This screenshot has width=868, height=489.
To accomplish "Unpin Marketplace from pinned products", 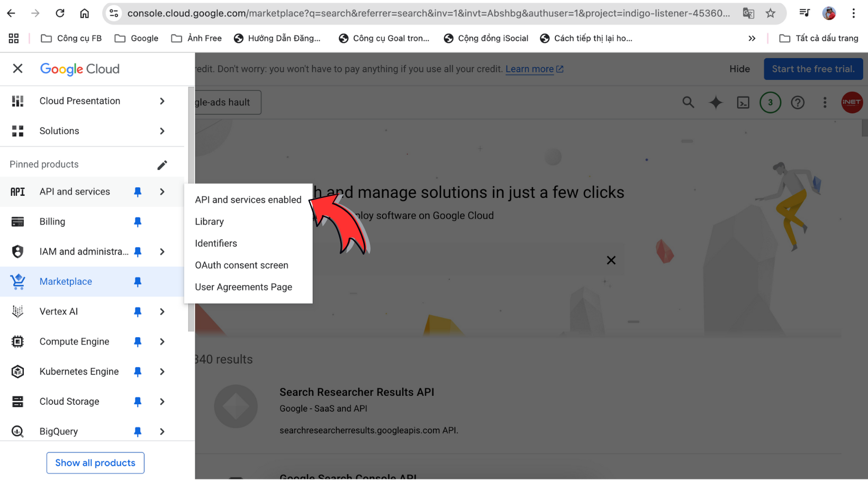I will (x=138, y=282).
